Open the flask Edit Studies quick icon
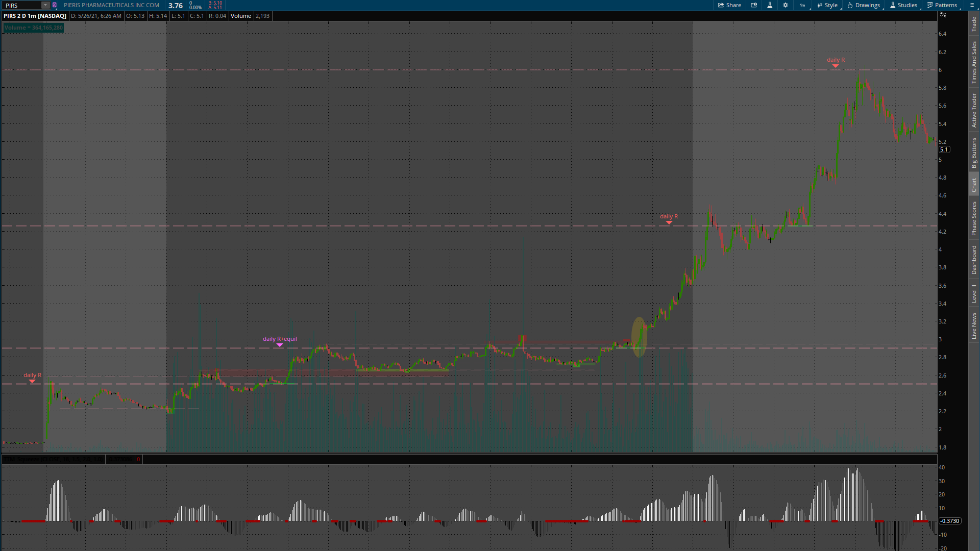Screen dimensions: 980x551 (x=770, y=5)
